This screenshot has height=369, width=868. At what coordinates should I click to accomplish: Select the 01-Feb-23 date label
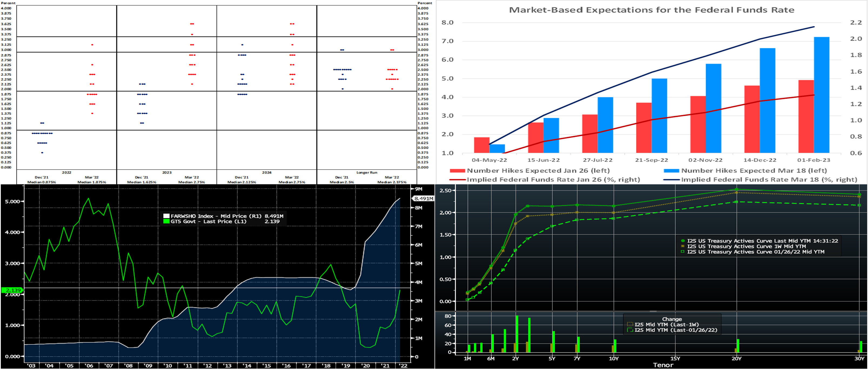click(814, 160)
